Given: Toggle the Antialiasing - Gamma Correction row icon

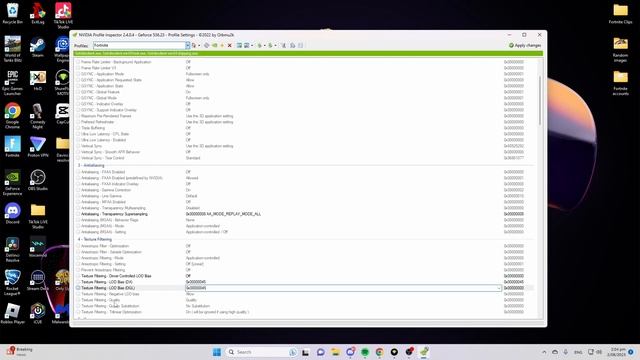Looking at the screenshot, I should click(78, 190).
